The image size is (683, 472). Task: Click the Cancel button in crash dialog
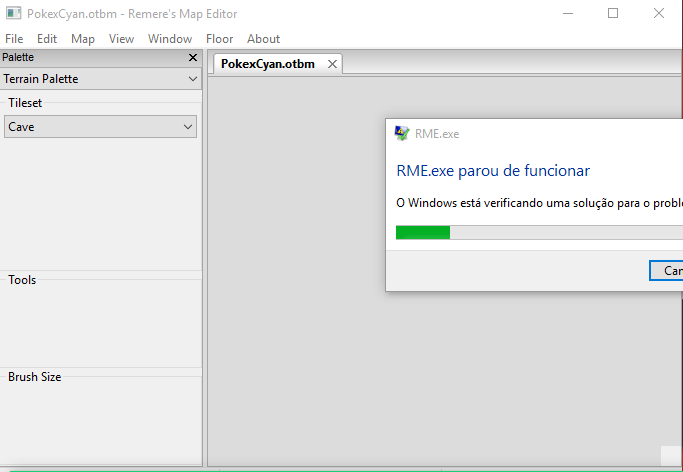(x=666, y=271)
